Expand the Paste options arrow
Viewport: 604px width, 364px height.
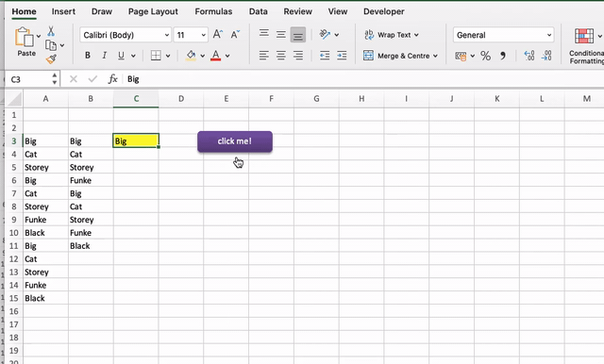click(39, 36)
